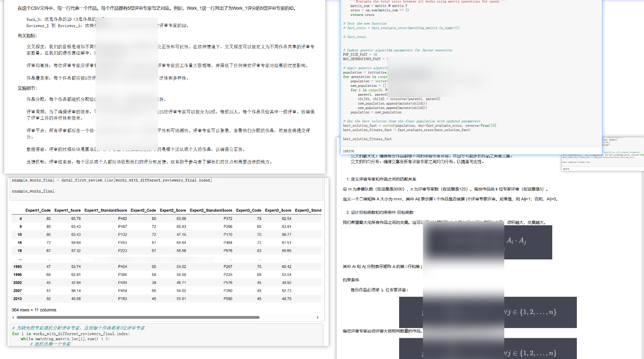Select the Expert1_Score column header
This screenshot has width=644, height=359.
click(68, 210)
